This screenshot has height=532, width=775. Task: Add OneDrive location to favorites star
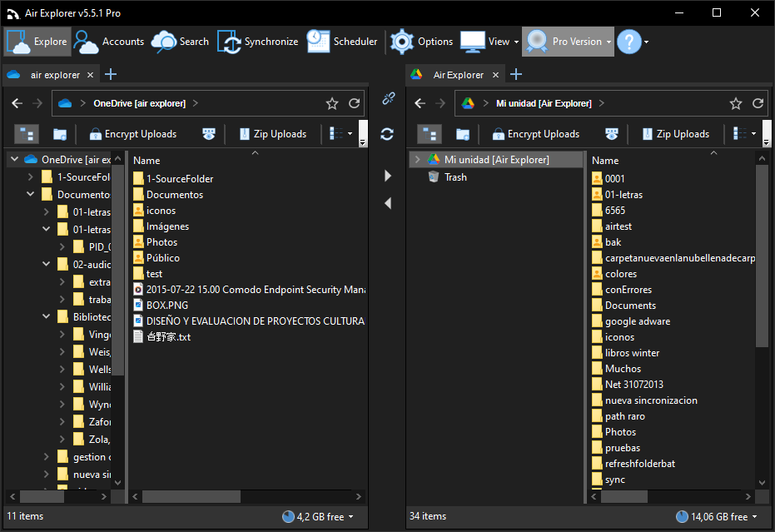tap(332, 103)
